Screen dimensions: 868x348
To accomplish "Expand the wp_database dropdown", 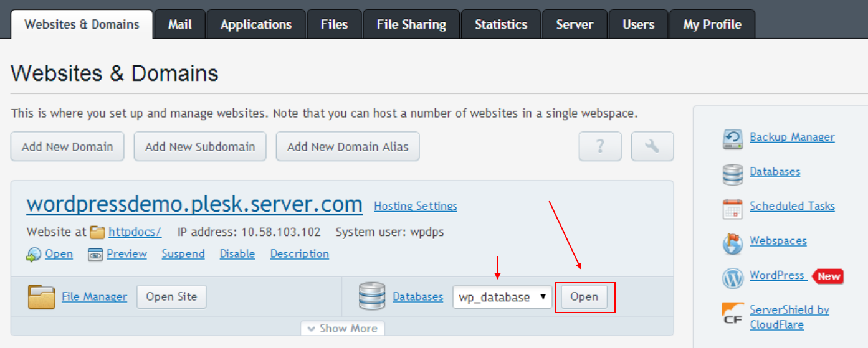I will (502, 297).
